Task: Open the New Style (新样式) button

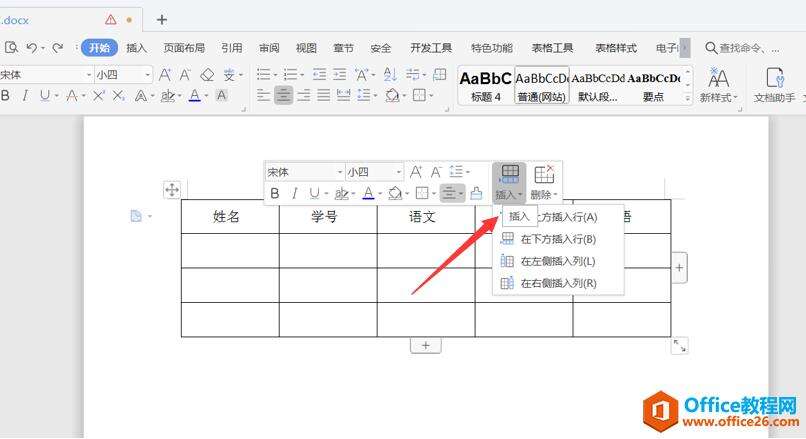Action: (x=718, y=84)
